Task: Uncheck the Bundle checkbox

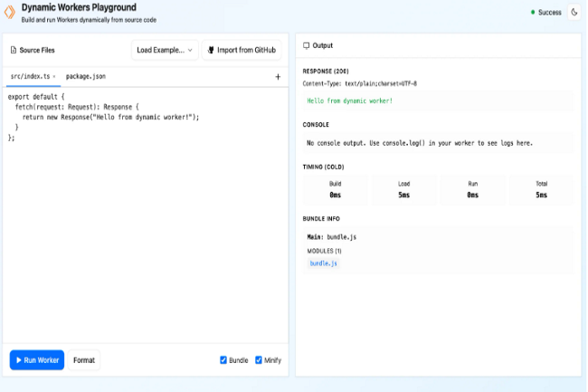Action: click(223, 360)
